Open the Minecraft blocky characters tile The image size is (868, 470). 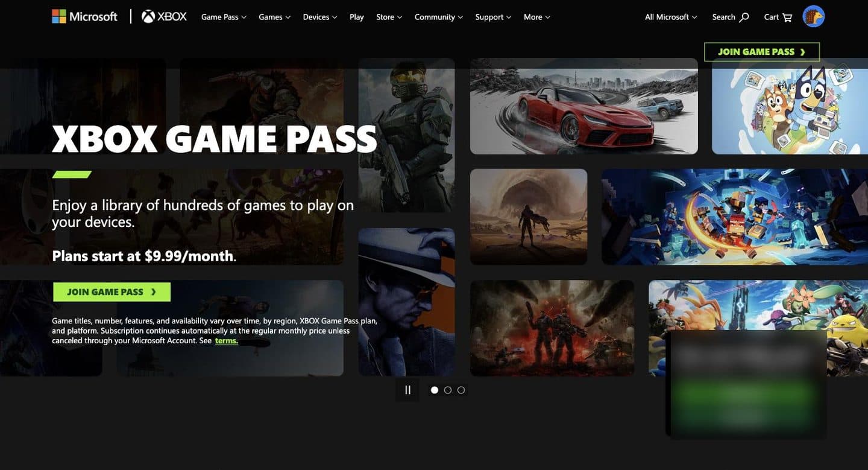(735, 217)
